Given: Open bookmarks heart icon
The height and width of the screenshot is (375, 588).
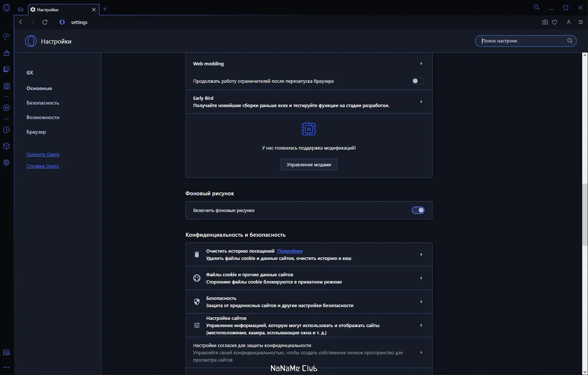Looking at the screenshot, I should [x=555, y=22].
